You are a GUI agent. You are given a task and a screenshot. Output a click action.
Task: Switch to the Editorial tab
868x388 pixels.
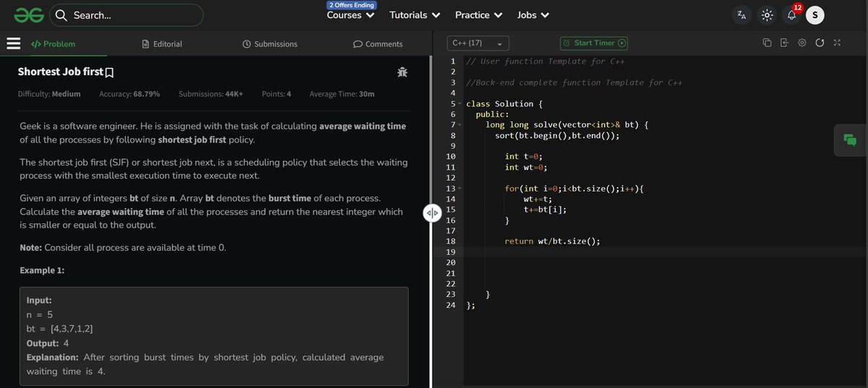click(x=163, y=44)
